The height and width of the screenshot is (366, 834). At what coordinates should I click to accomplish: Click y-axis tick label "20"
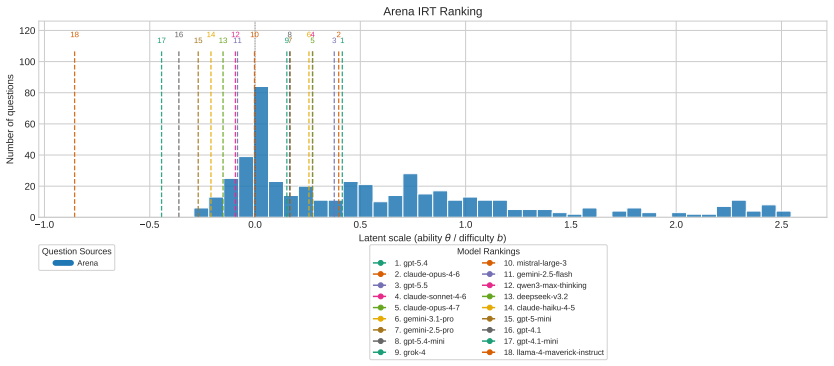pyautogui.click(x=31, y=186)
